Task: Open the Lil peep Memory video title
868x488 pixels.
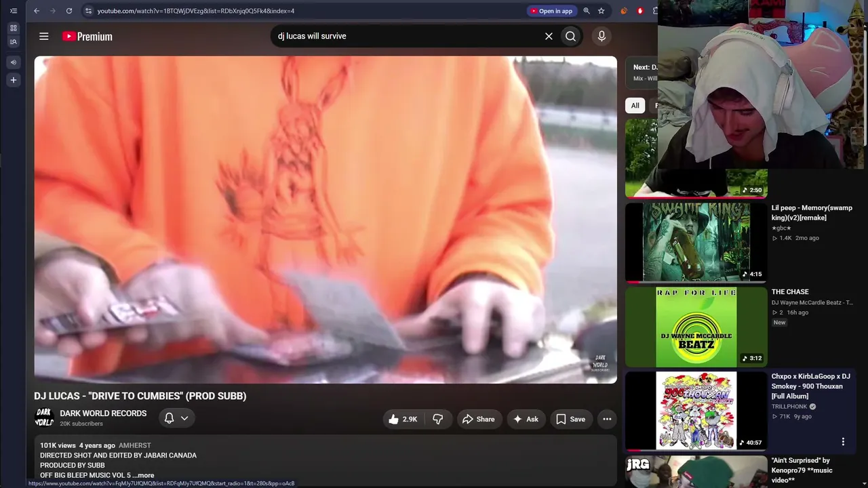Action: (812, 213)
